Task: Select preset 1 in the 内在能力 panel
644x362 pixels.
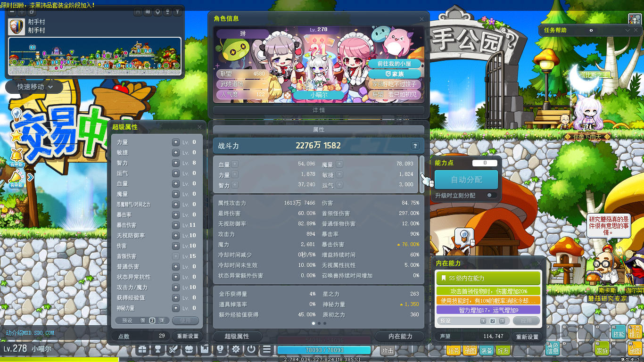Action: [483, 321]
